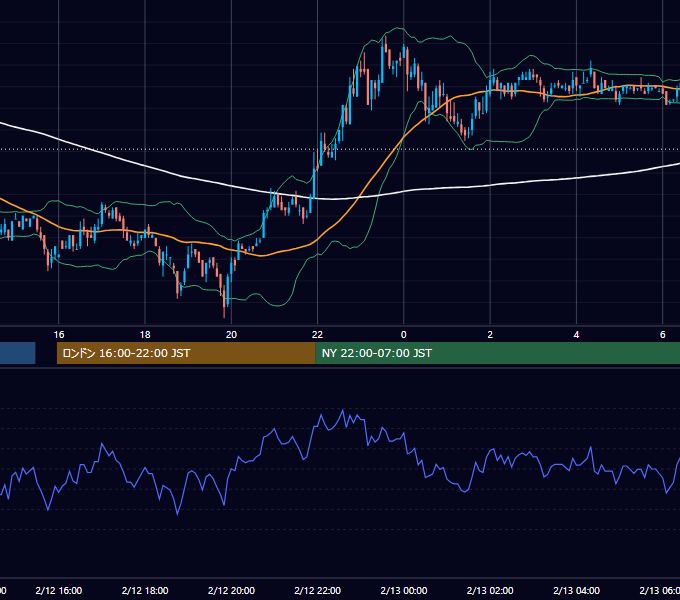Click the '22' hour label on price chart axis

click(x=317, y=335)
